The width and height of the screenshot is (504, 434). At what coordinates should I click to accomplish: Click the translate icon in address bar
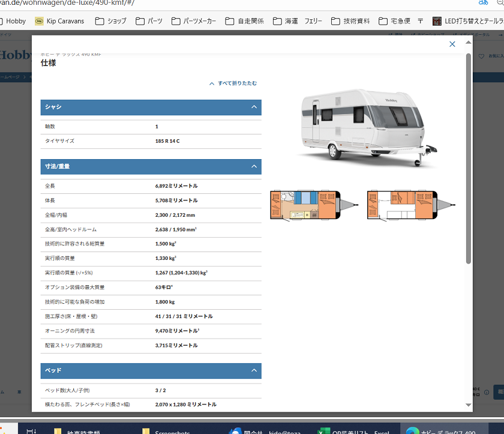click(483, 2)
